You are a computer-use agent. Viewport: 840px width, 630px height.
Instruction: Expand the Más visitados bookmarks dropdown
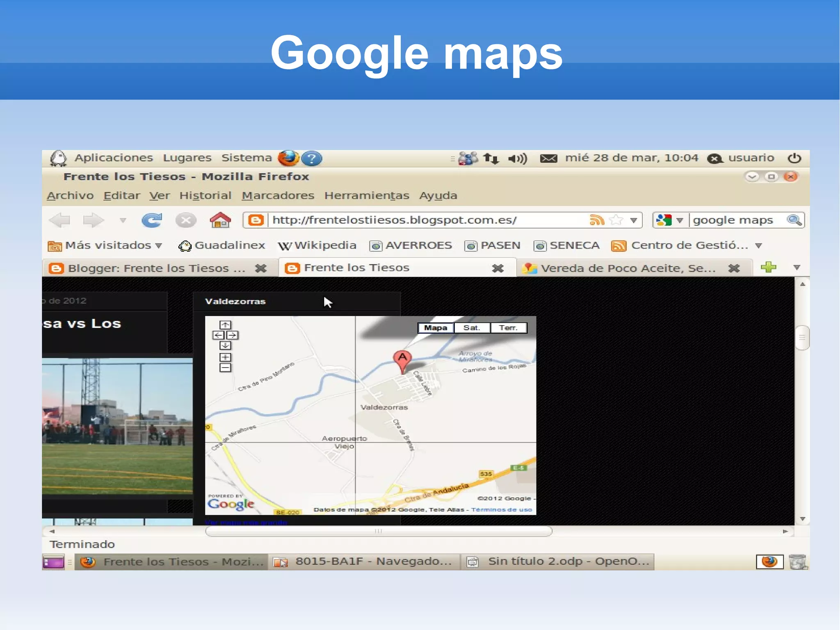tap(159, 245)
